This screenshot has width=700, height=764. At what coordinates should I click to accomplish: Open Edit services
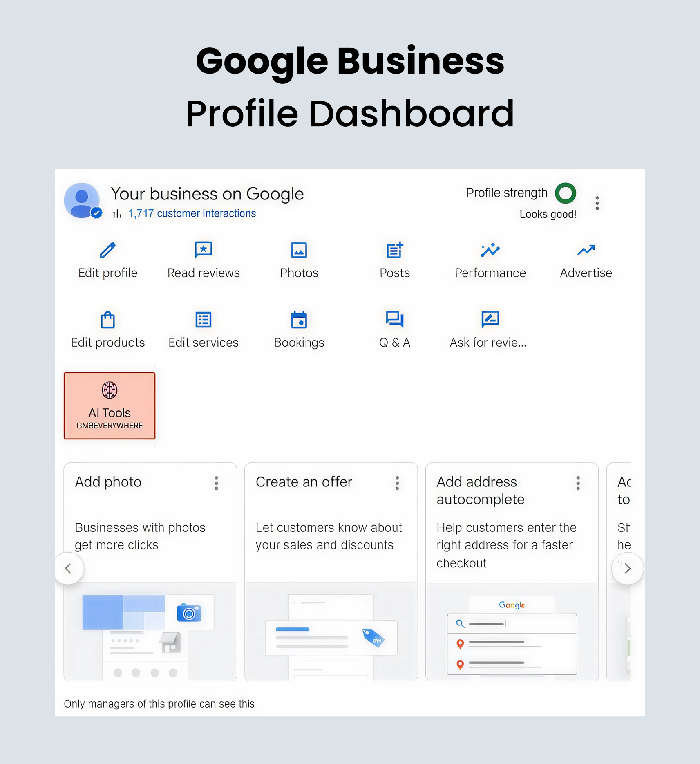pos(203,320)
